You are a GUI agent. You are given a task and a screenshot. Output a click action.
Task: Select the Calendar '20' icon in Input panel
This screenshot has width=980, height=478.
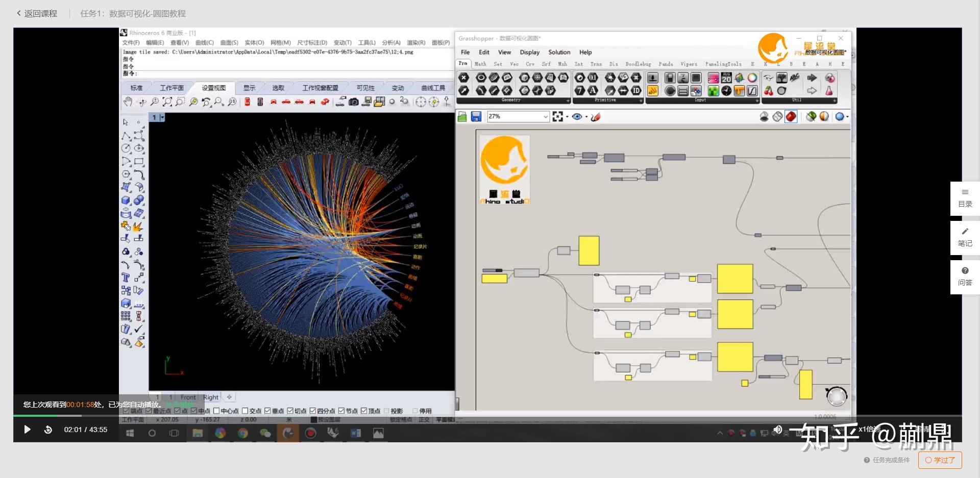pyautogui.click(x=726, y=78)
